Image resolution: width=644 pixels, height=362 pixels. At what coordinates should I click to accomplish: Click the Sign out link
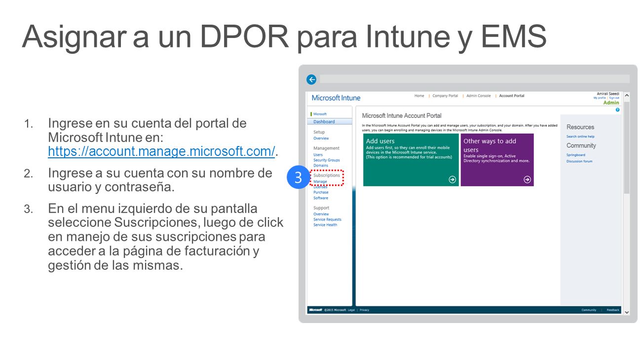click(x=614, y=98)
